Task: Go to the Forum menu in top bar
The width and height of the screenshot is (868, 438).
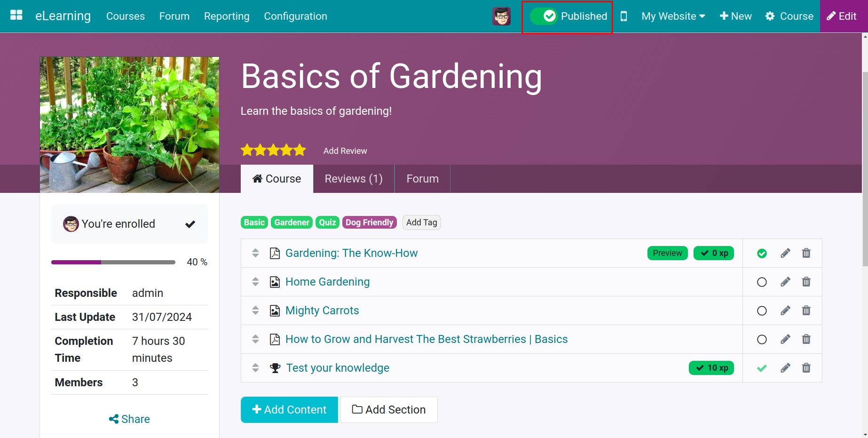Action: [x=174, y=16]
